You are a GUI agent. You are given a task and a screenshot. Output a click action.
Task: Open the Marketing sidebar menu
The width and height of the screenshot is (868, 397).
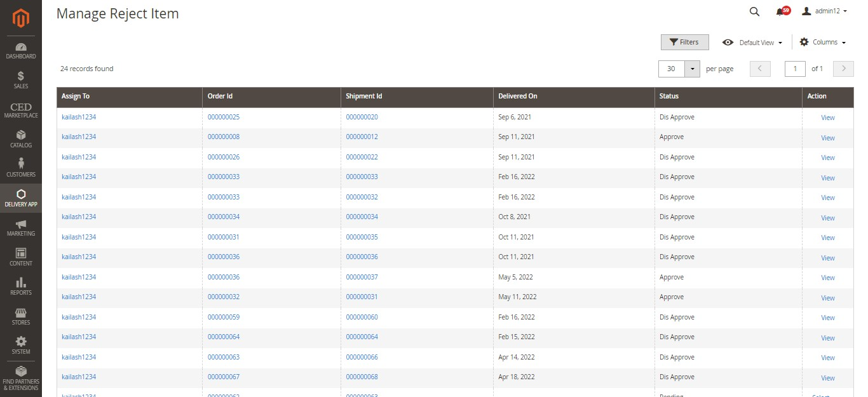pyautogui.click(x=21, y=228)
